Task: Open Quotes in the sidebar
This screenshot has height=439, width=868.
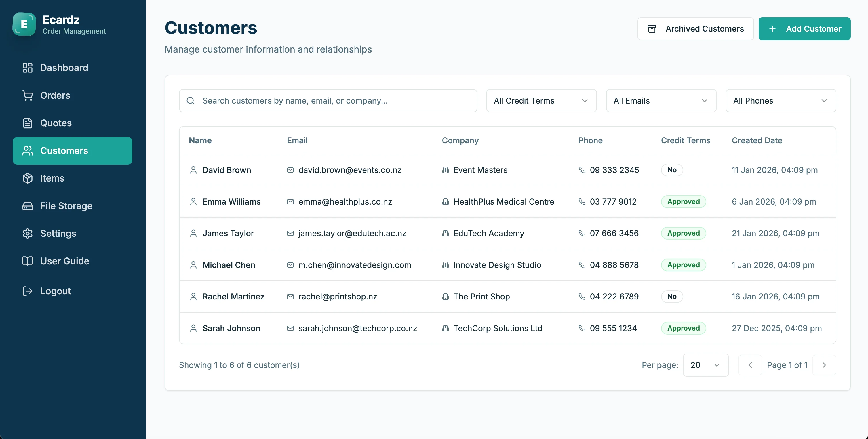Action: (73, 123)
